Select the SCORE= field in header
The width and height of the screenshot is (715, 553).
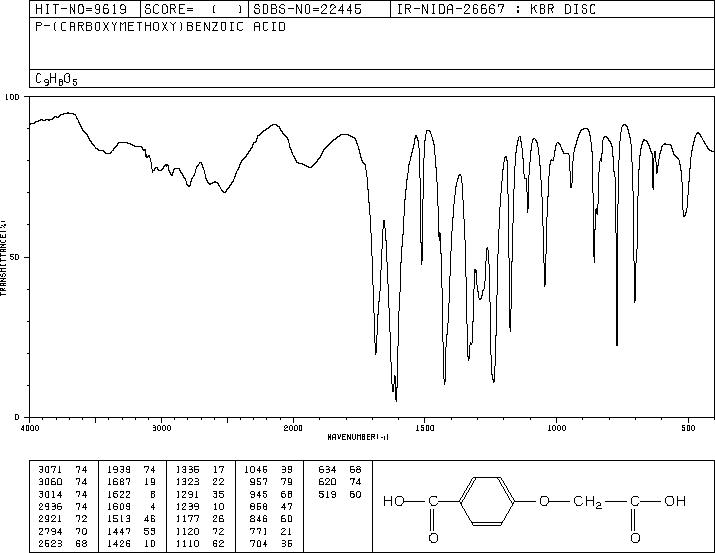pyautogui.click(x=194, y=9)
